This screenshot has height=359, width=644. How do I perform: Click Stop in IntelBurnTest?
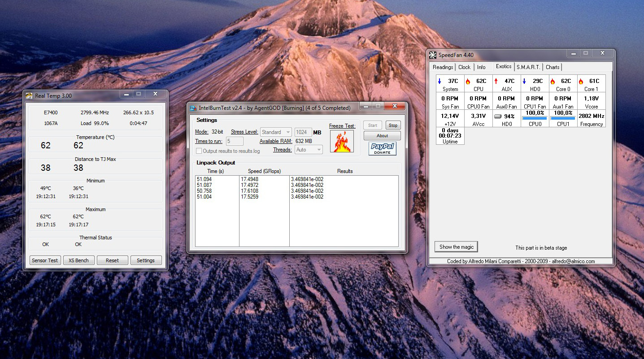[393, 125]
